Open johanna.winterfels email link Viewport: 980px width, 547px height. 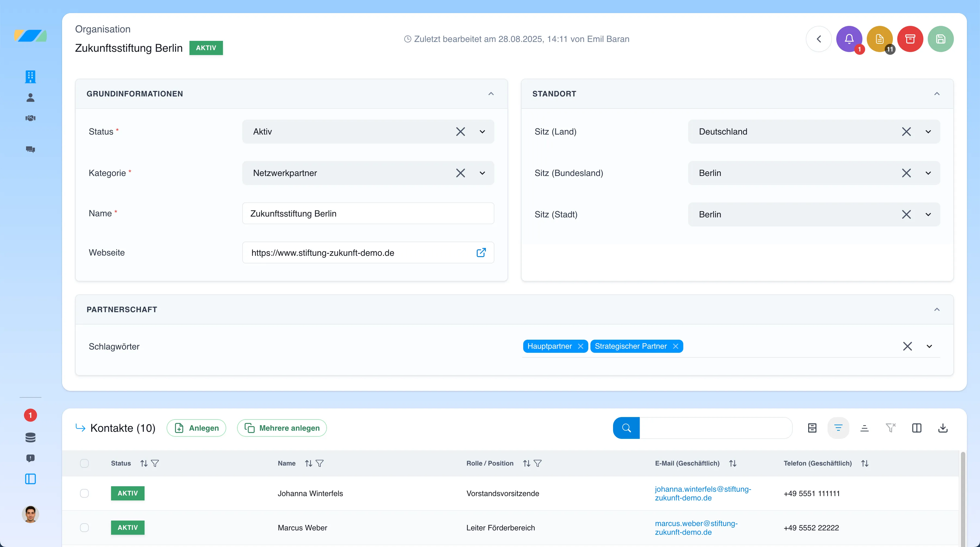(703, 493)
